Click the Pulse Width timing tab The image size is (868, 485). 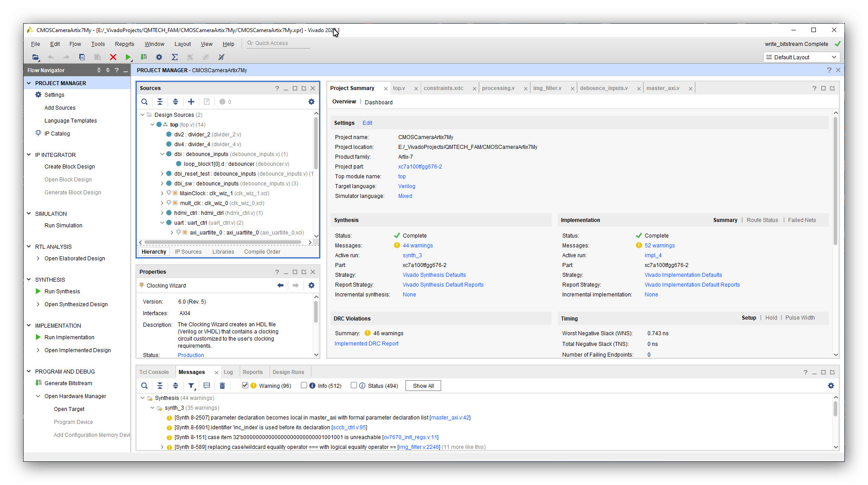pyautogui.click(x=800, y=317)
